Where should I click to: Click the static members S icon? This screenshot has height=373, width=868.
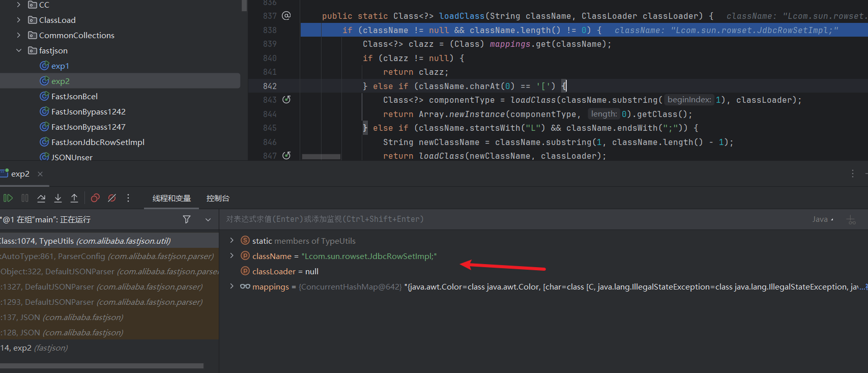pos(245,240)
